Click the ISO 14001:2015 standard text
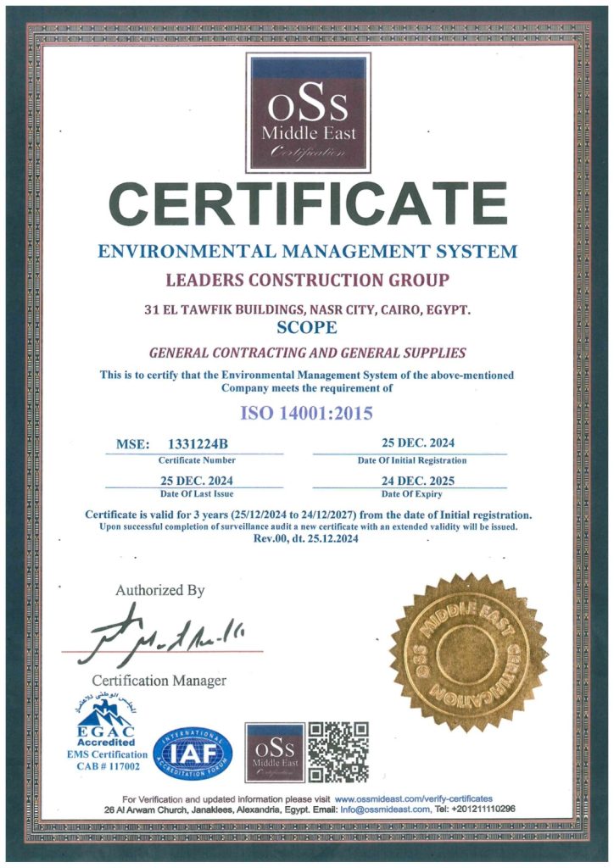This screenshot has height=868, width=614. click(x=306, y=413)
